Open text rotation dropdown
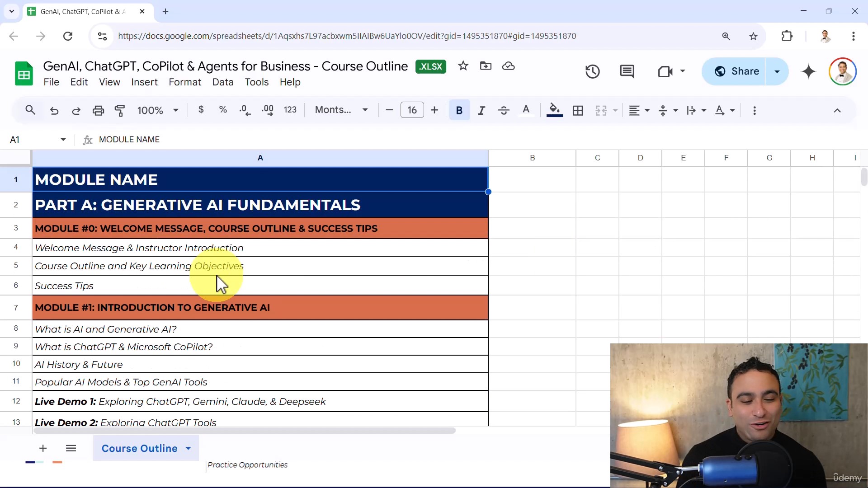The height and width of the screenshot is (488, 868). (x=725, y=111)
